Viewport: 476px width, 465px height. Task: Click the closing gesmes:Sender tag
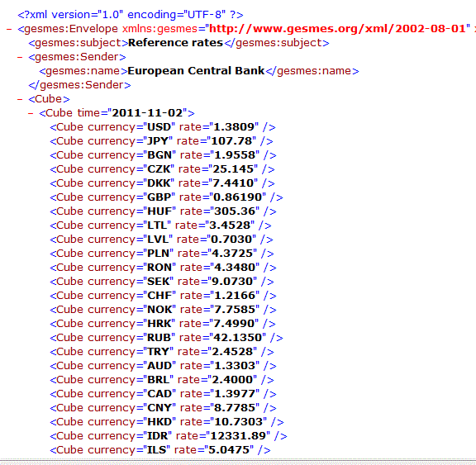point(79,85)
